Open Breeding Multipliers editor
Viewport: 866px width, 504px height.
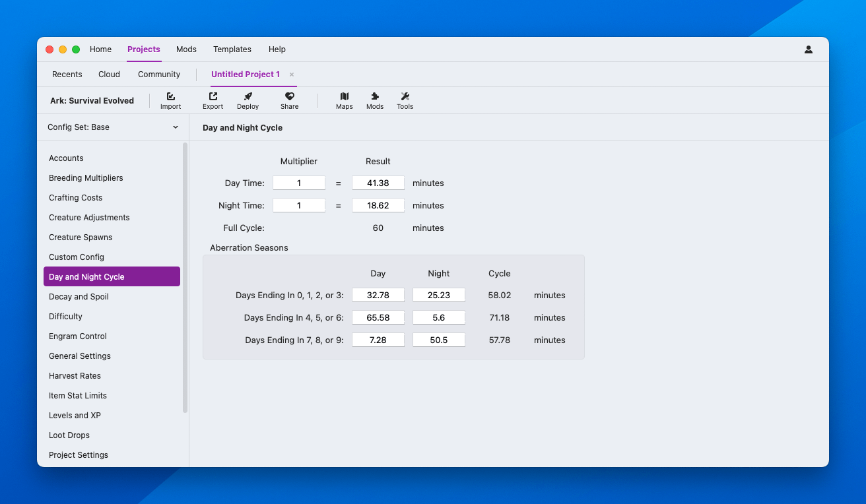coord(112,178)
